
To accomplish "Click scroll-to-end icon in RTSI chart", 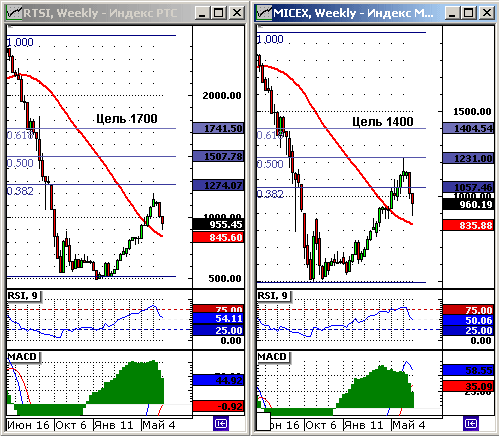I will (221, 424).
